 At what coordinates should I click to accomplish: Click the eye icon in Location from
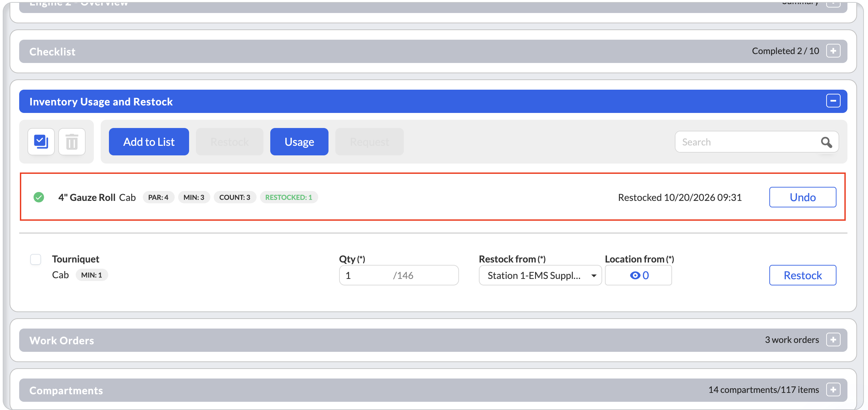click(x=635, y=276)
